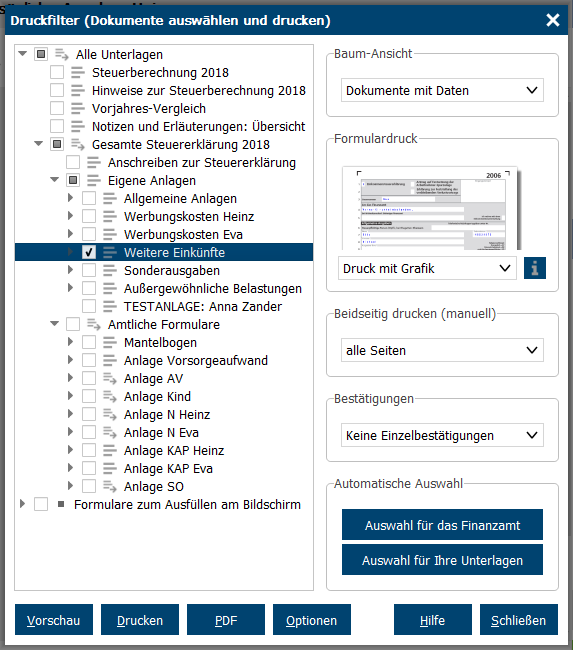The image size is (573, 650).
Task: Click the document-group icon of Alle Unterlagen
Action: [62, 54]
